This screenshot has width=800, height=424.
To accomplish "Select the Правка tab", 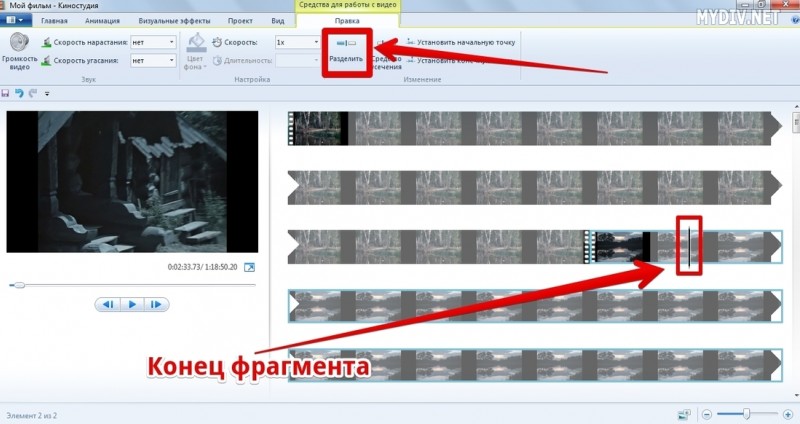I will coord(347,21).
